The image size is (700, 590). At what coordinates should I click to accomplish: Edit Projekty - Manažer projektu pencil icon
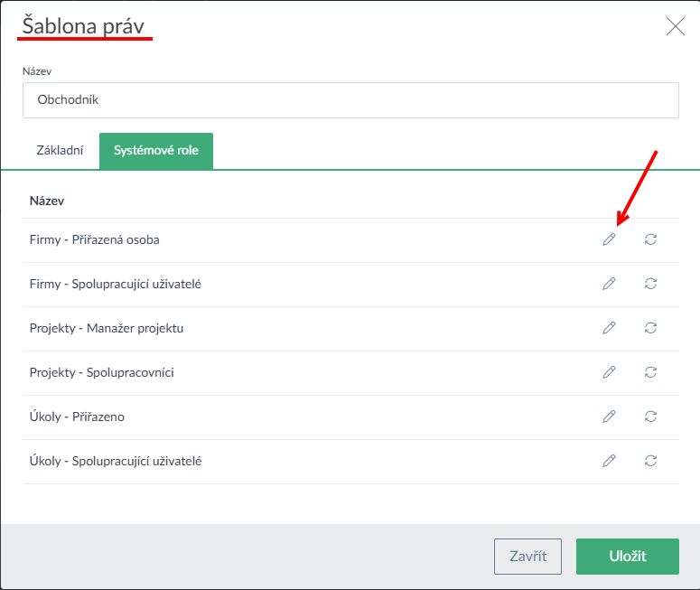(609, 328)
